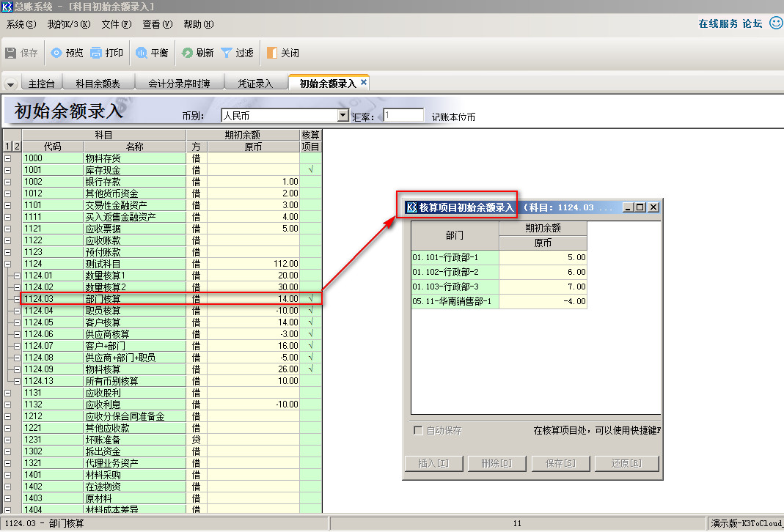784x532 pixels.
Task: Refresh the list with 刷新 icon
Action: (x=187, y=53)
